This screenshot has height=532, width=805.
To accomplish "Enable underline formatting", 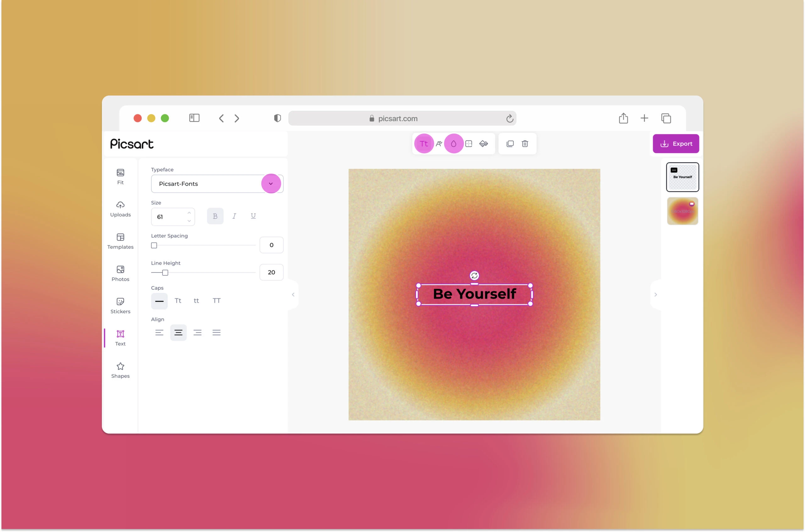I will pyautogui.click(x=253, y=216).
